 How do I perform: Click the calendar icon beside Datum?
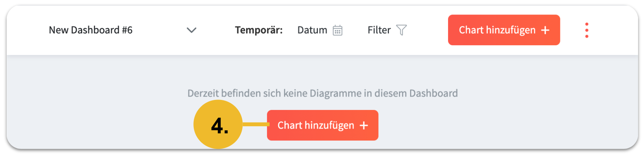pyautogui.click(x=337, y=30)
